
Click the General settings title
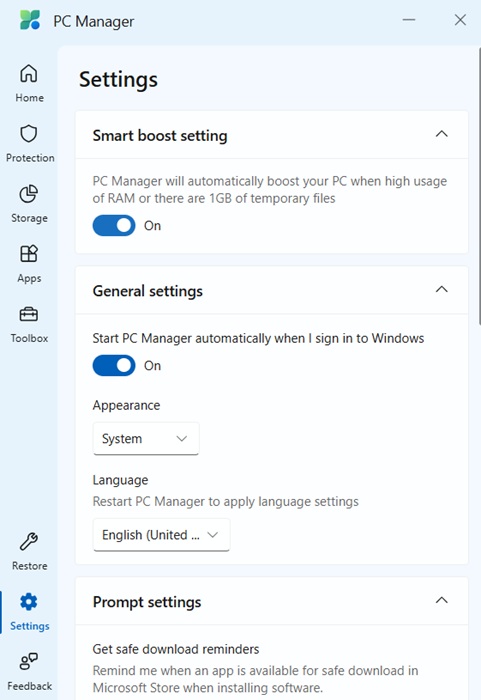(x=147, y=291)
